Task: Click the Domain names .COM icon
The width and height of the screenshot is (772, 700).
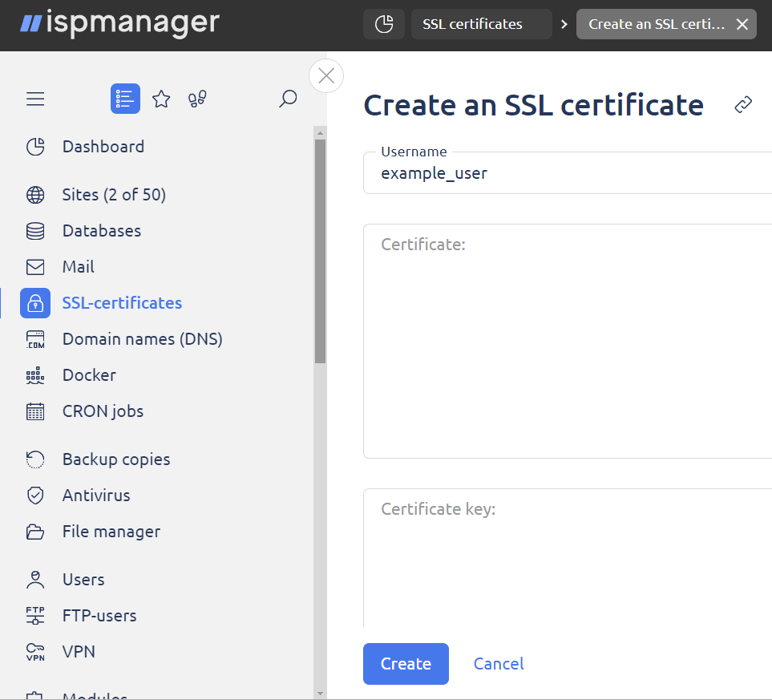Action: point(35,339)
